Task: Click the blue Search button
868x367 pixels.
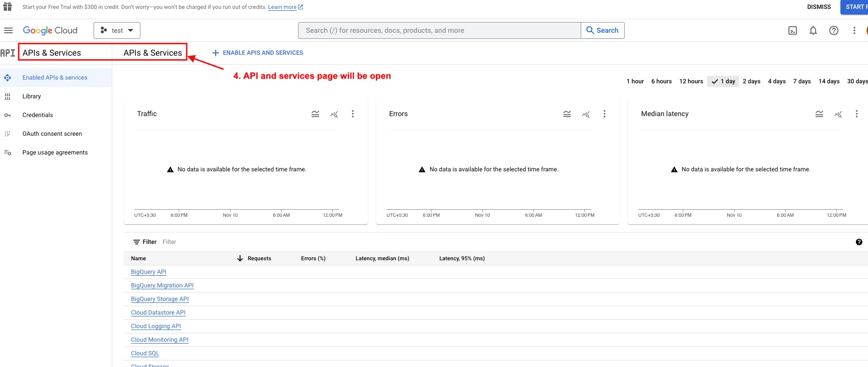Action: tap(603, 30)
